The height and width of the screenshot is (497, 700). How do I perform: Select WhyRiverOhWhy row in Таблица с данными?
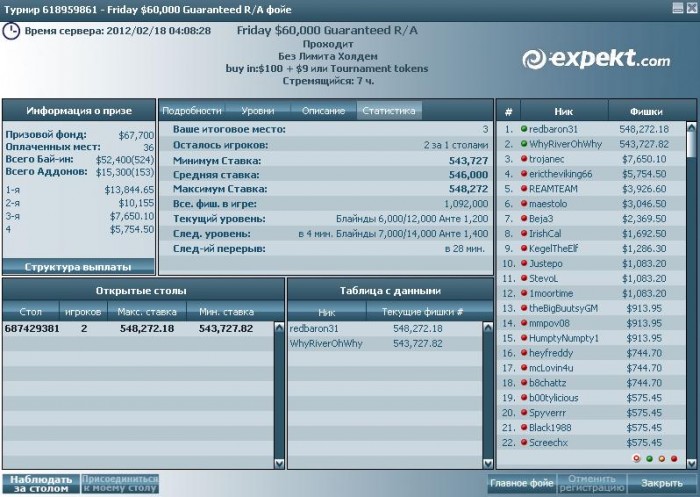(385, 343)
